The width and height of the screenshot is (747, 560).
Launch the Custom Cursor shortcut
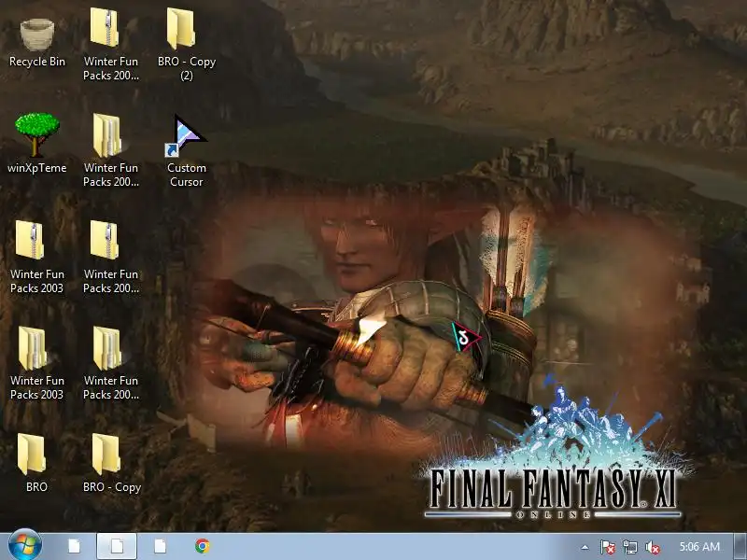pyautogui.click(x=186, y=150)
